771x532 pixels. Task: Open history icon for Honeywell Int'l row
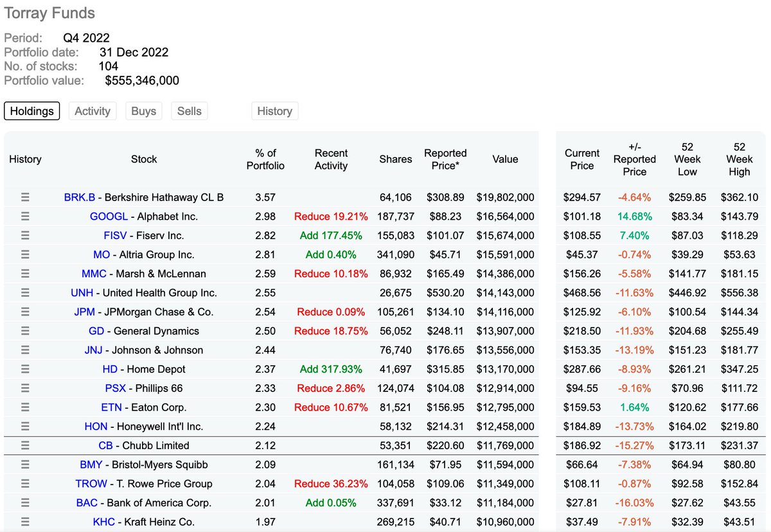coord(25,426)
